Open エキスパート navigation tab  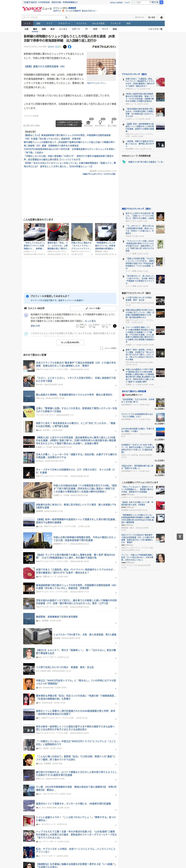(x=64, y=24)
